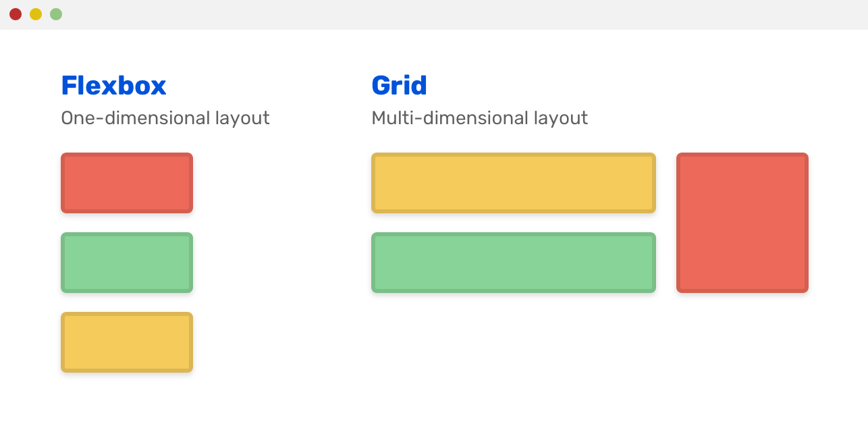Click the yellow minimize window dot
868x428 pixels.
[x=36, y=14]
